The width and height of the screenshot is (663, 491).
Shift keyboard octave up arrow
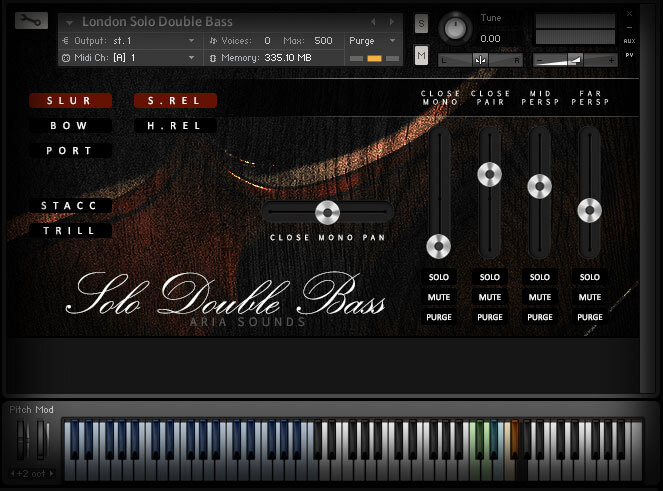[x=52, y=474]
